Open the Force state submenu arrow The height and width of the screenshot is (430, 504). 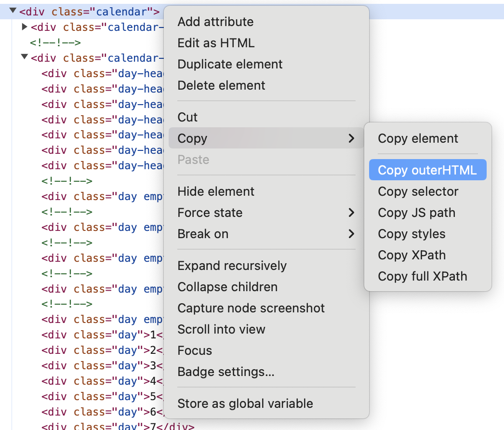click(351, 213)
